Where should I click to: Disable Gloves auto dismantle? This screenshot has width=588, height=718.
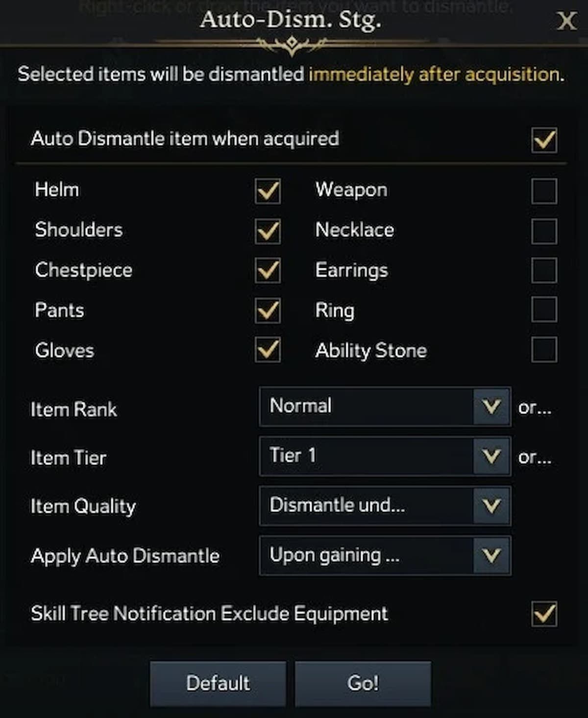[268, 350]
